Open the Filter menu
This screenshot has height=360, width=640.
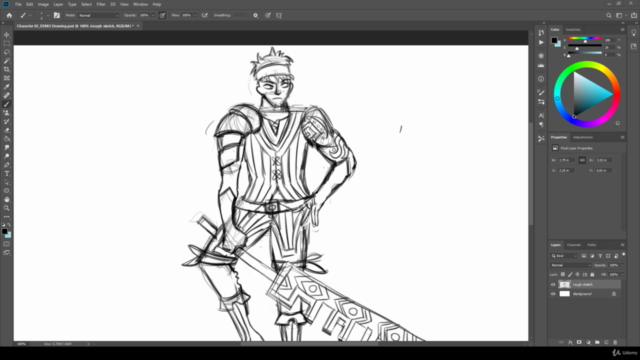(x=101, y=4)
